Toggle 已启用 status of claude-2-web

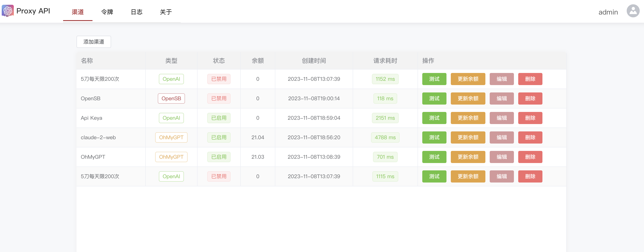[x=219, y=137]
